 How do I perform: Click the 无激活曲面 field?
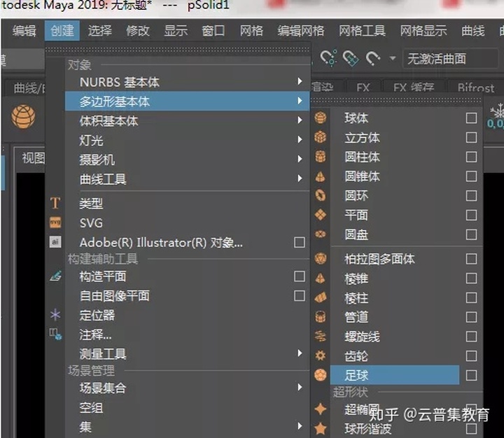tap(450, 59)
